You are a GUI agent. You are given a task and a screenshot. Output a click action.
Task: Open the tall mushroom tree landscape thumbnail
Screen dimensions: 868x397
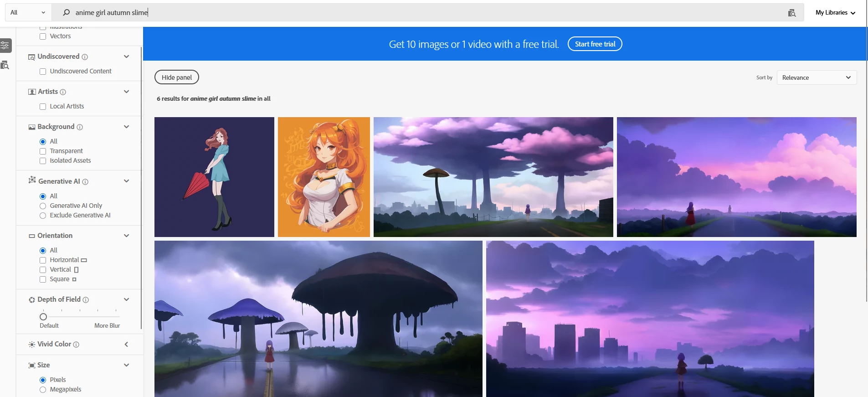(x=493, y=177)
